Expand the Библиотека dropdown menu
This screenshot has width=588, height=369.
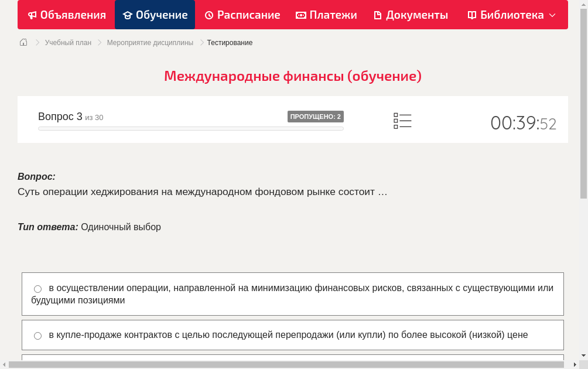511,15
